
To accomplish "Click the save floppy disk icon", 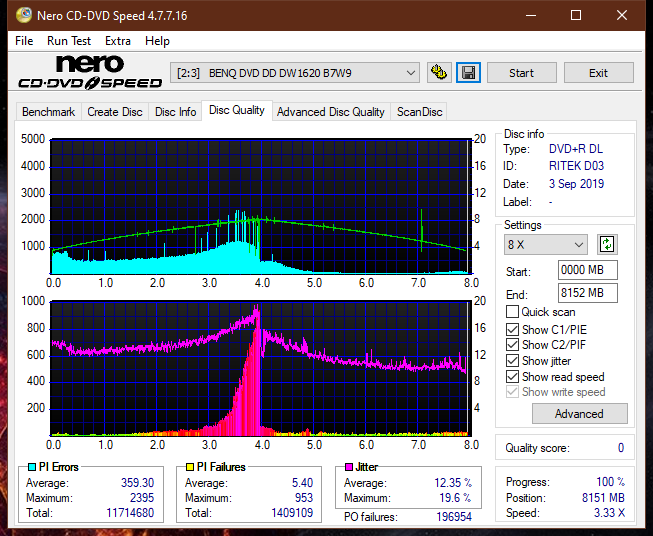I will [469, 73].
